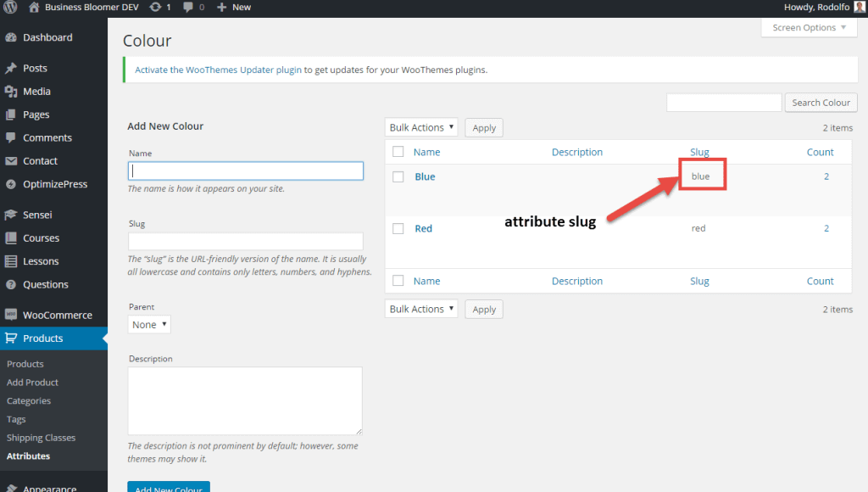Click the bottom Apply button
Viewport: 868px width, 492px height.
(x=484, y=310)
